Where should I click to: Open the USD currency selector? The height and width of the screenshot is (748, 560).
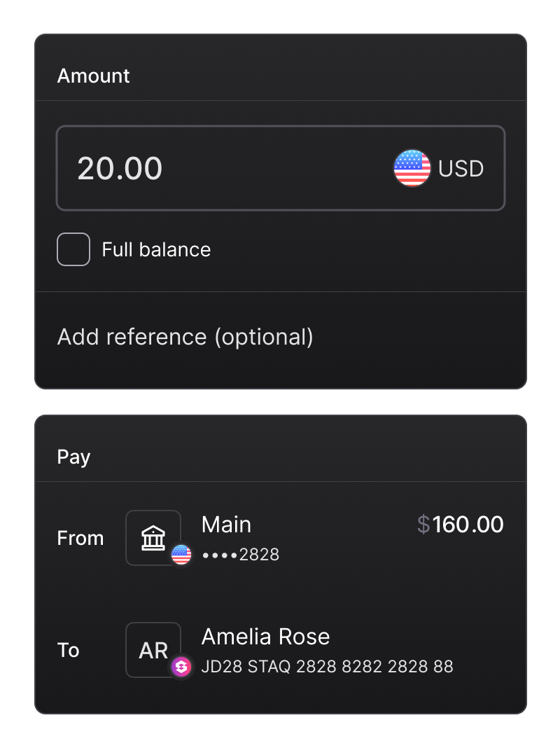pyautogui.click(x=461, y=169)
